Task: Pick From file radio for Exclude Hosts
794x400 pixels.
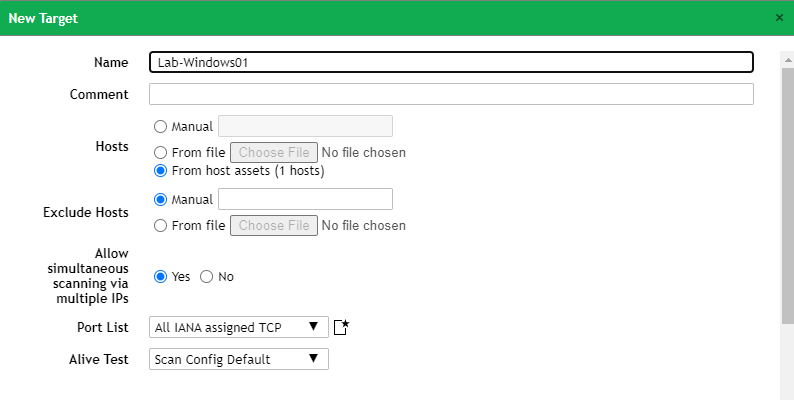Action: coord(160,226)
